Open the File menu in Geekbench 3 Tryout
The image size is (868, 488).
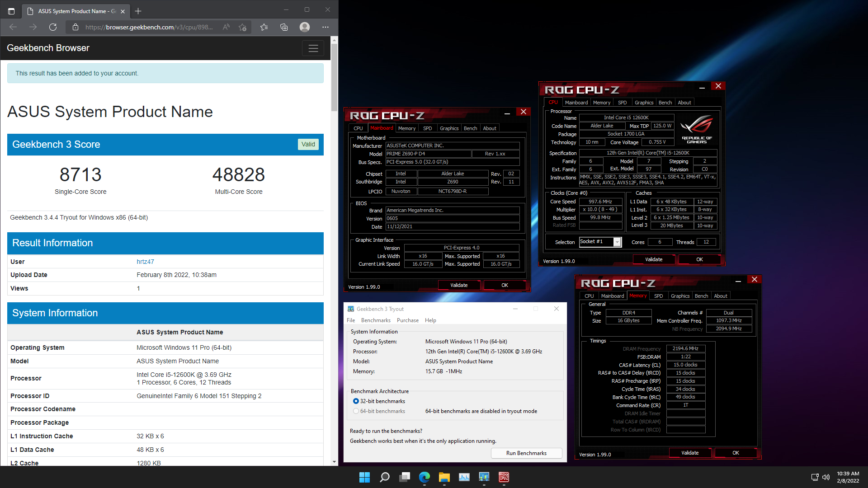point(351,320)
